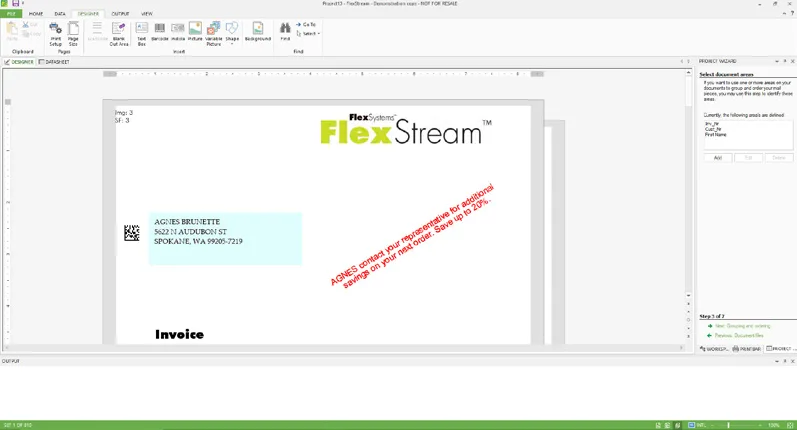
Task: Click the document tab scroll-right arrow
Action: (689, 62)
